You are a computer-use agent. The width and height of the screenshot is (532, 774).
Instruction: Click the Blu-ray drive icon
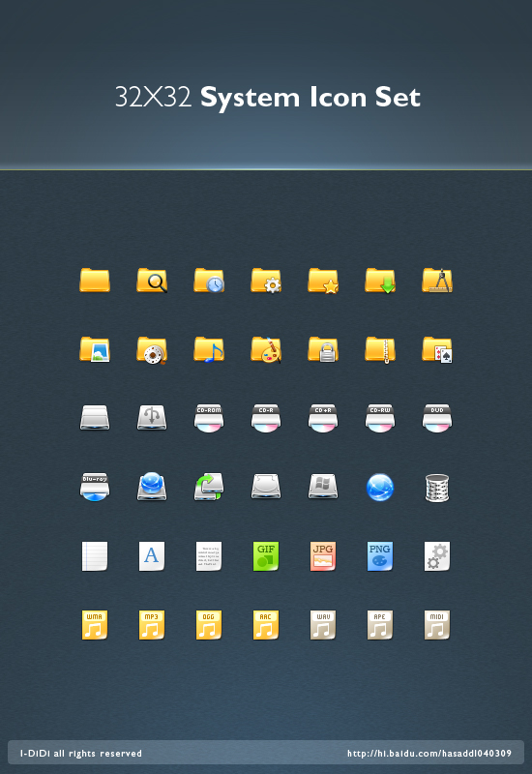tap(95, 488)
